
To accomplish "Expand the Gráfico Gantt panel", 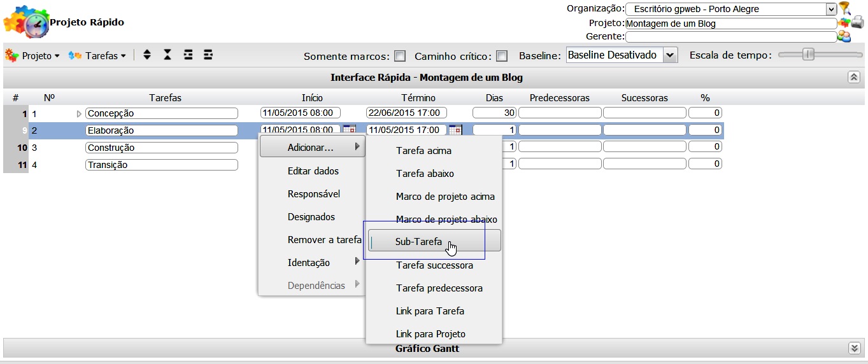I will tap(854, 347).
